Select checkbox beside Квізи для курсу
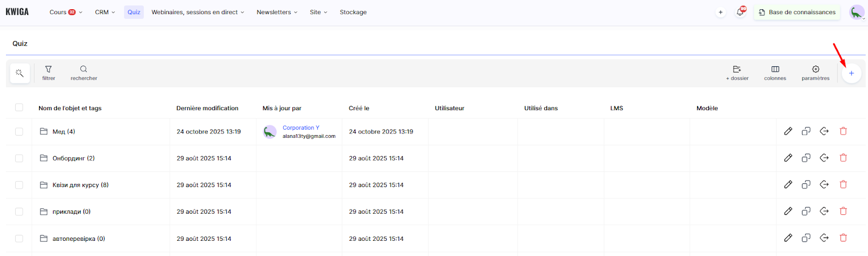 [19, 185]
